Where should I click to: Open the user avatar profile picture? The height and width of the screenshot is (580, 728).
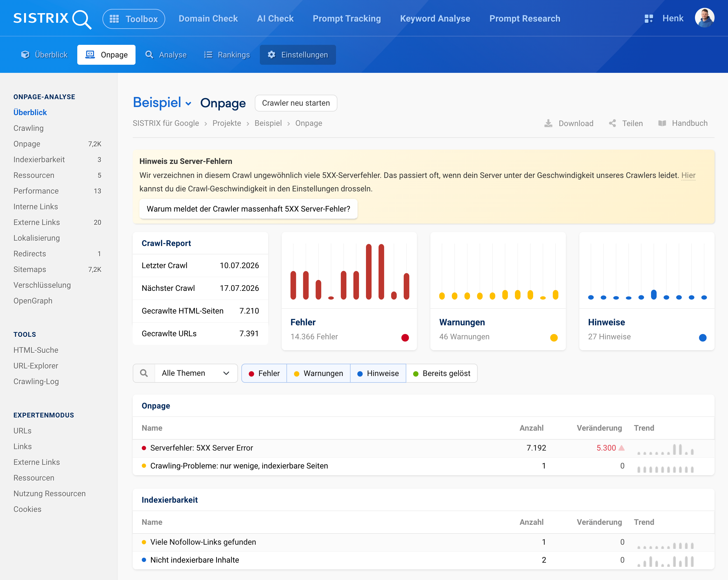704,18
